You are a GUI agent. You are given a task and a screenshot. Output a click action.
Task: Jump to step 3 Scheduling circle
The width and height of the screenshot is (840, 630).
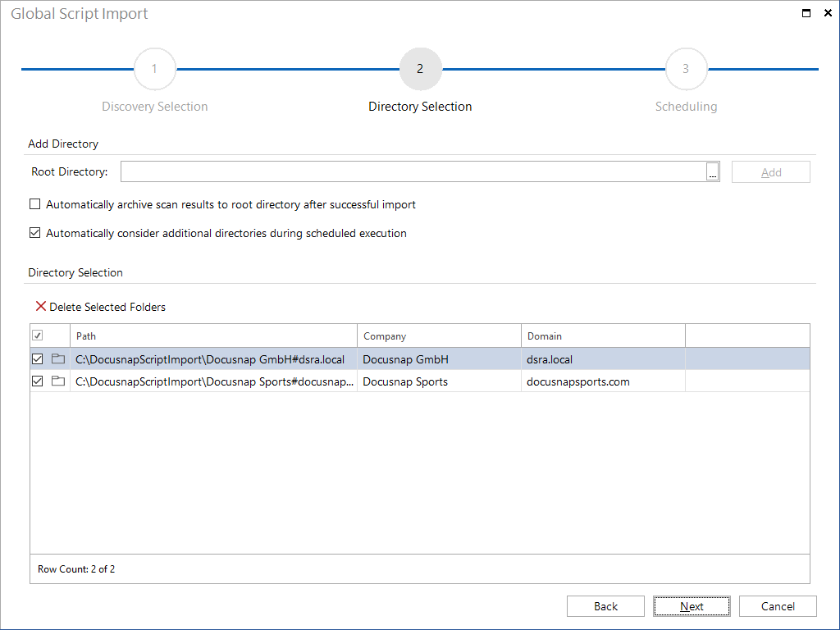click(x=686, y=69)
